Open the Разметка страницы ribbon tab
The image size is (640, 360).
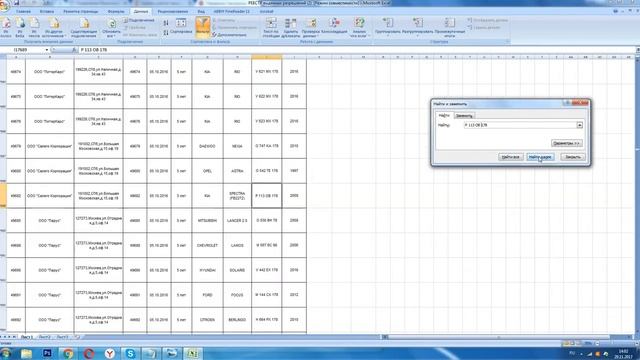81,11
